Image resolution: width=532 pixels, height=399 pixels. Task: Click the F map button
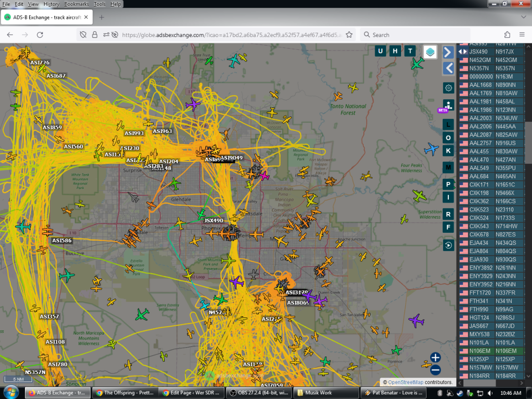point(448,228)
